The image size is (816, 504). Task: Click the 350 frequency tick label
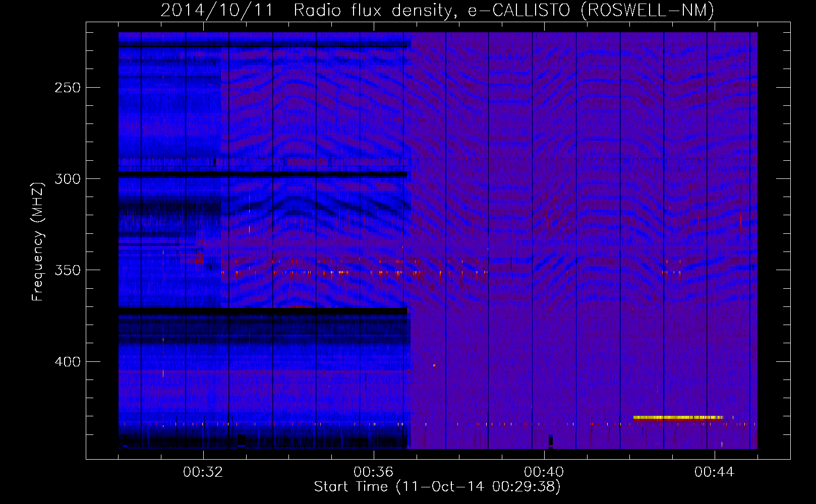click(68, 270)
